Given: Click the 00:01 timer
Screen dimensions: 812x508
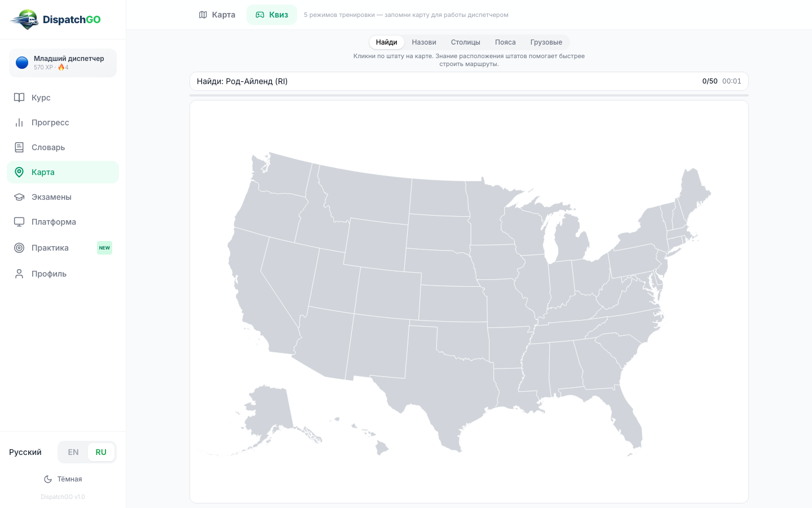Looking at the screenshot, I should pyautogui.click(x=732, y=81).
